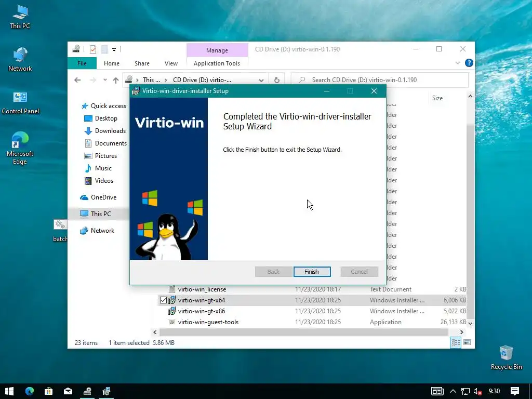Open Network desktop icon
The width and height of the screenshot is (532, 399).
[x=20, y=59]
